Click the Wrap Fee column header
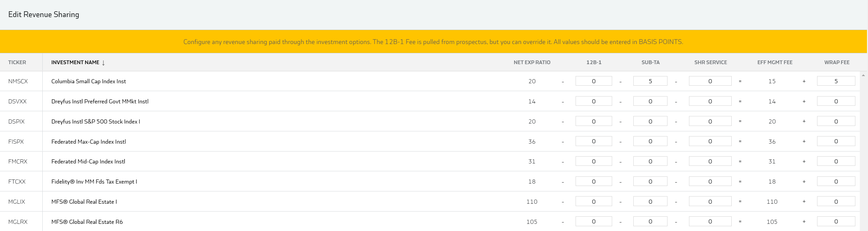 coord(837,62)
